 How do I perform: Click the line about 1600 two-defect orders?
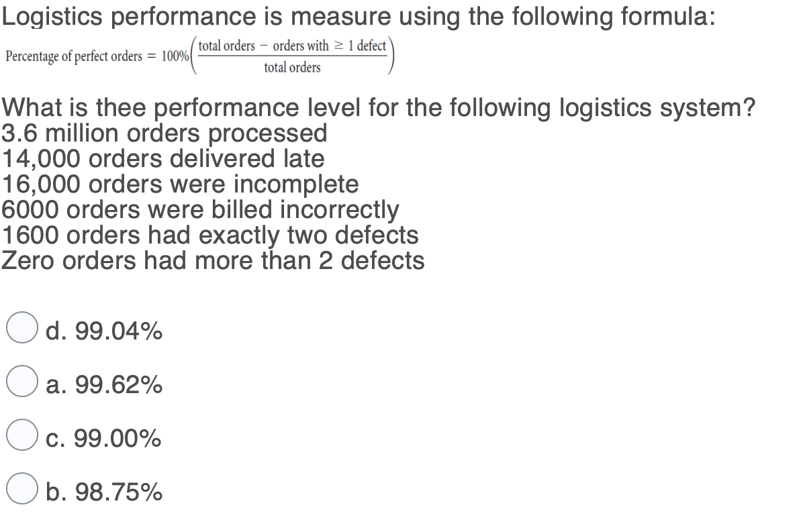(x=209, y=235)
